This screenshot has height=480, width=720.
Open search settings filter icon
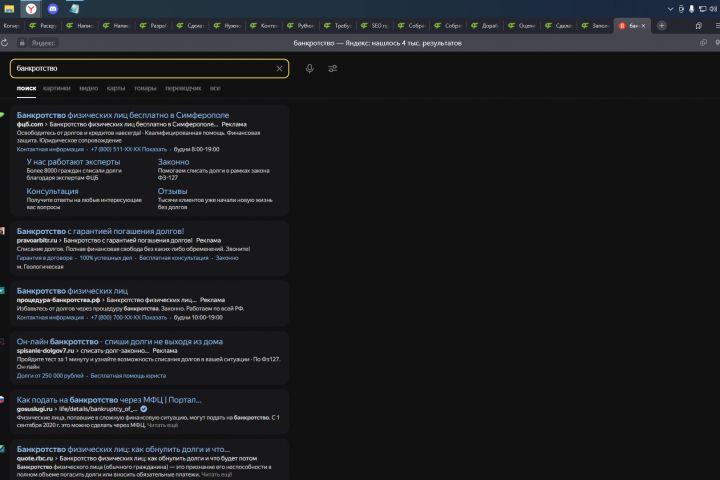pos(333,68)
